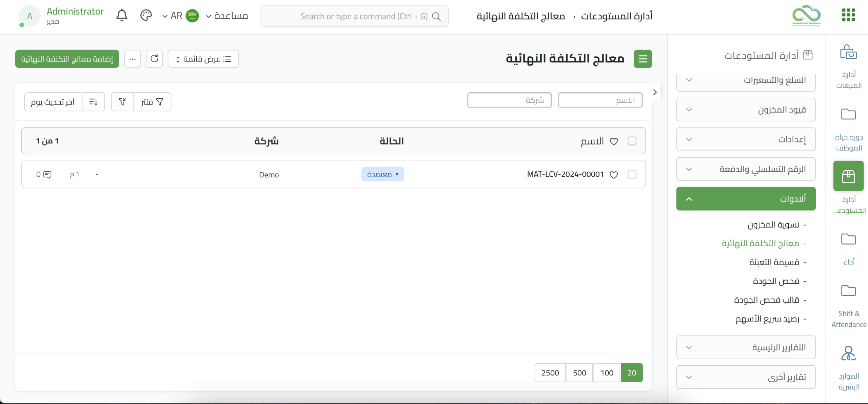Open the theme palette switcher
The height and width of the screenshot is (404, 868).
point(146,16)
